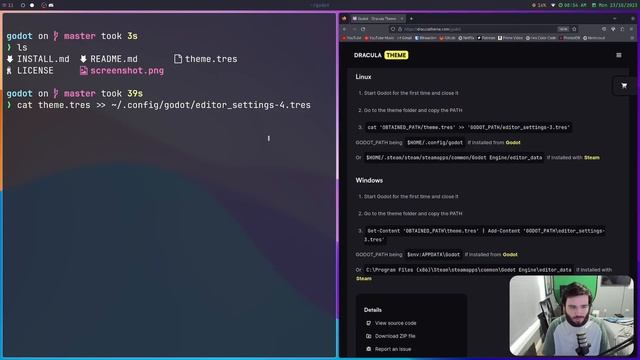Screen dimensions: 640x360
Task: Click the webcam overlay thumbnail
Action: [571, 316]
